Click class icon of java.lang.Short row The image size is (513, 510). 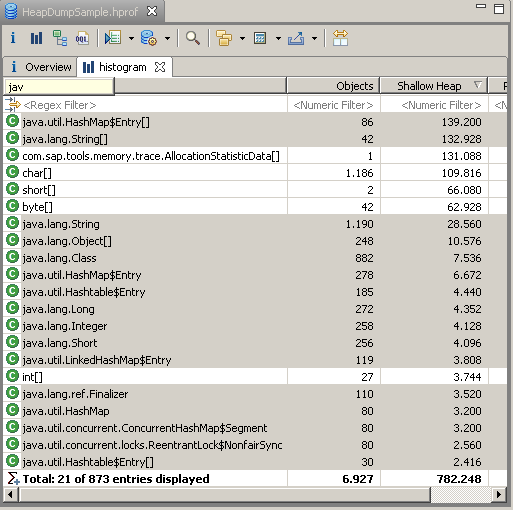pos(13,342)
